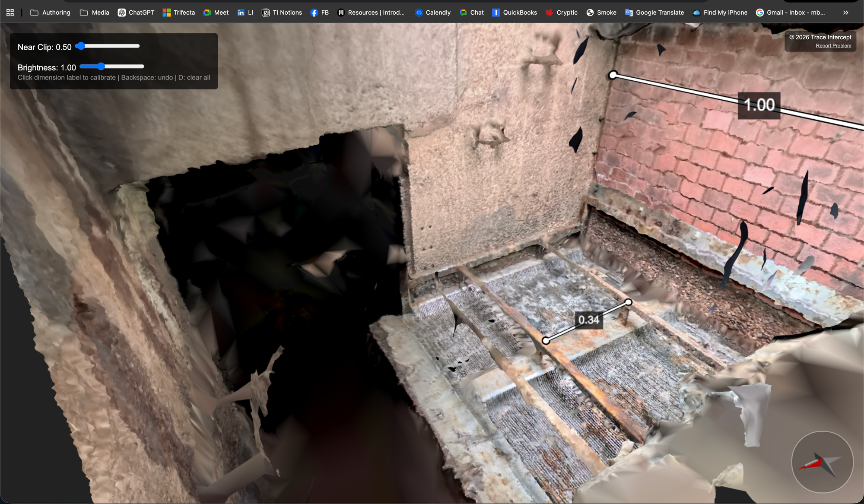Click the 1.00 dimension label to calibrate
Image resolution: width=864 pixels, height=504 pixels.
click(759, 105)
